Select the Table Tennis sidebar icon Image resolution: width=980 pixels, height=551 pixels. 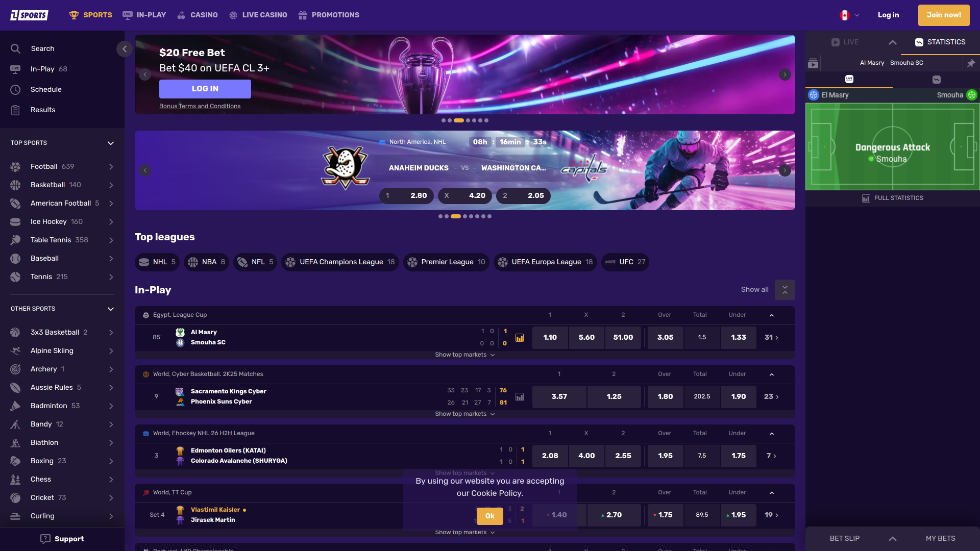click(x=15, y=240)
